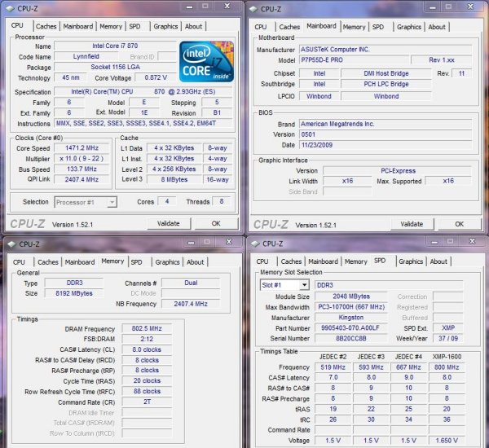
Task: Click the processor Name field 'Intel Core i7 870'
Action: 115,46
